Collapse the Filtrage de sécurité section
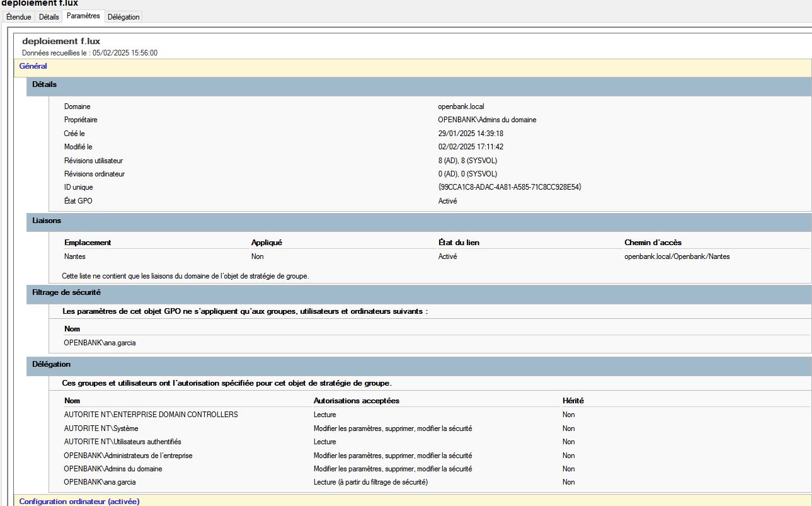The image size is (812, 506). coord(66,292)
